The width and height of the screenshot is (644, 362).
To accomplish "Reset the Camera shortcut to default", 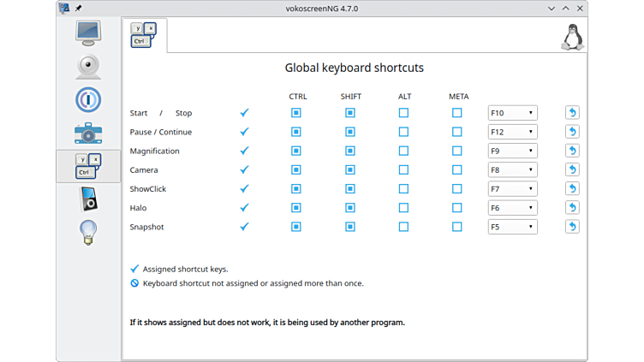I will pyautogui.click(x=572, y=169).
